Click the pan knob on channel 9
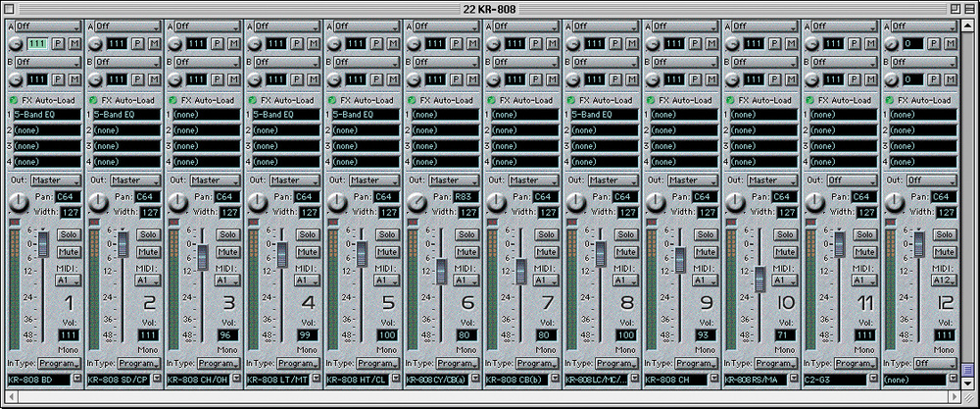 click(656, 203)
